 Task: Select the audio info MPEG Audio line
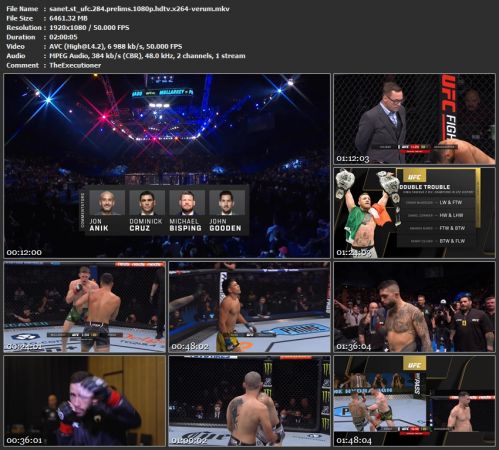click(x=147, y=56)
